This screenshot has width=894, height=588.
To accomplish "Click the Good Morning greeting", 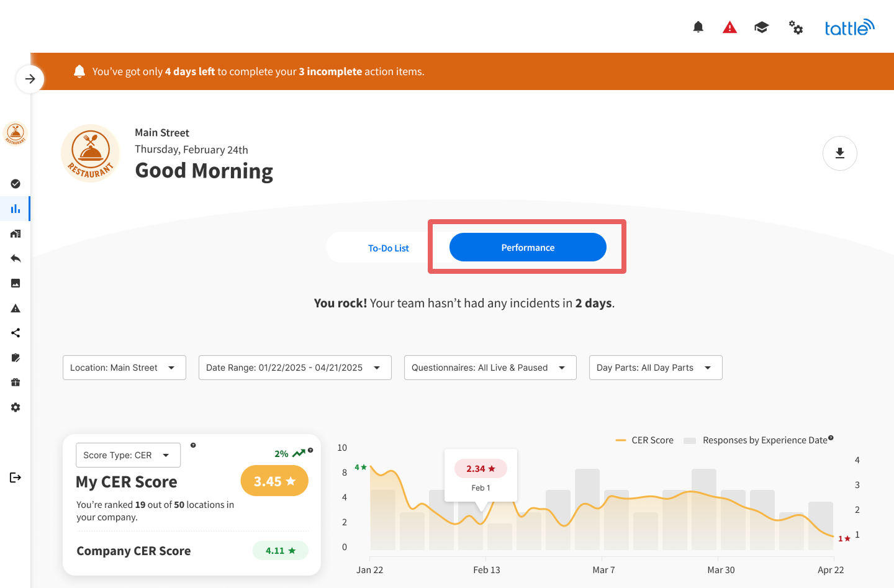I will (204, 171).
